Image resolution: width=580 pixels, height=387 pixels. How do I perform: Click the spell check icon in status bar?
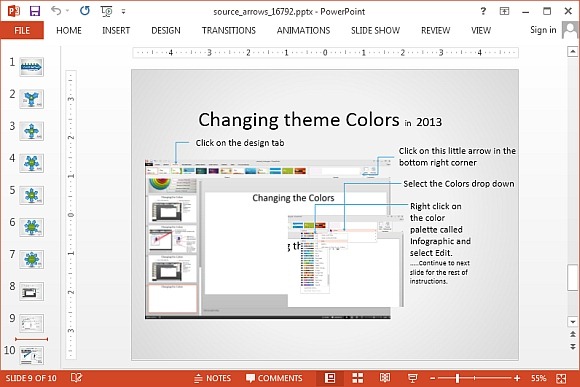(x=76, y=378)
